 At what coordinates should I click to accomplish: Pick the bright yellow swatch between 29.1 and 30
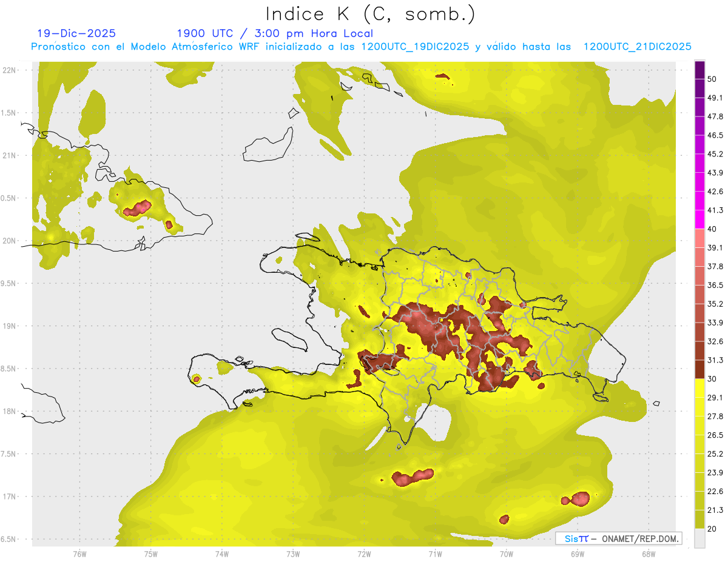699,388
